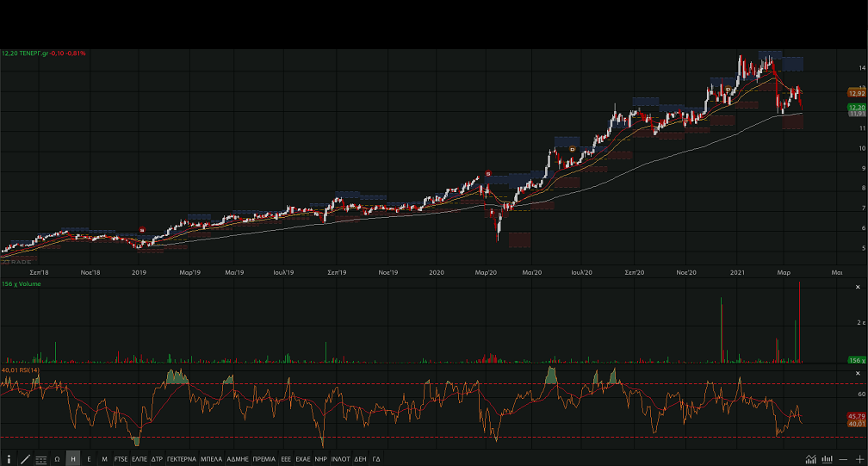Open the ΓΕΚΤΕΡΝΑ chart shortcut
Screen dimensions: 868x466
pos(182,459)
